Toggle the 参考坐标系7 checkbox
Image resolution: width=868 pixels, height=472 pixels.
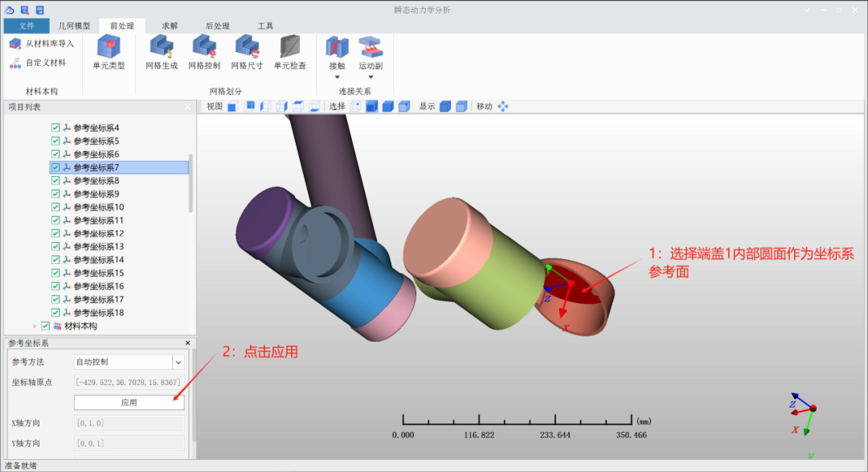click(55, 167)
